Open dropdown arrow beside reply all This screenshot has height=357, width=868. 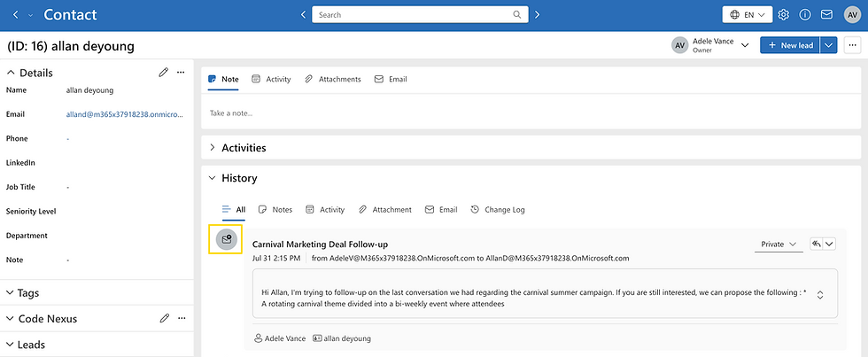[x=830, y=244]
